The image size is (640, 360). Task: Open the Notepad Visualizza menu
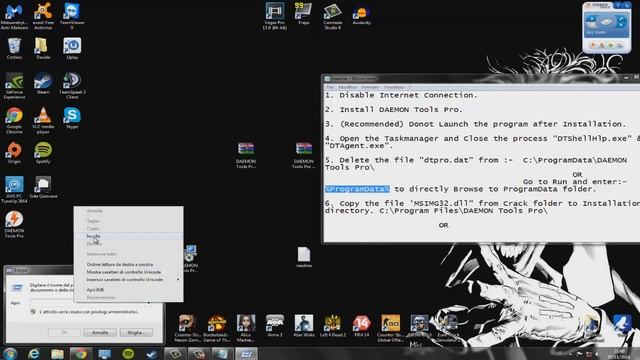click(x=393, y=87)
